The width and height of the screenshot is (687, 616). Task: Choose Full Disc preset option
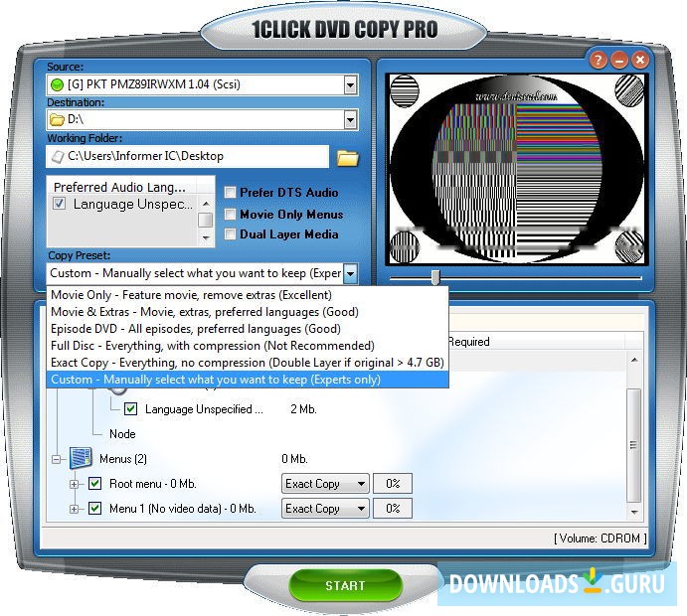tap(248, 346)
